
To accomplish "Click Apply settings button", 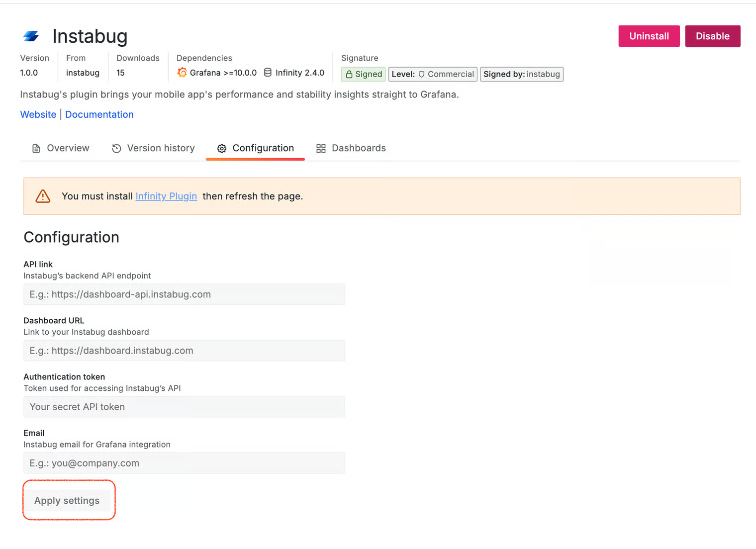I will [x=67, y=501].
